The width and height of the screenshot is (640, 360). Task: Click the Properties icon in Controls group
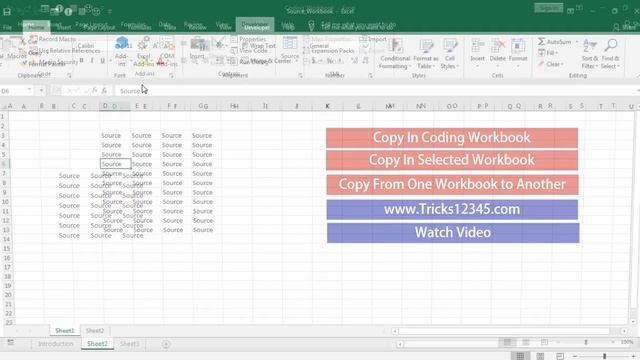pos(234,39)
